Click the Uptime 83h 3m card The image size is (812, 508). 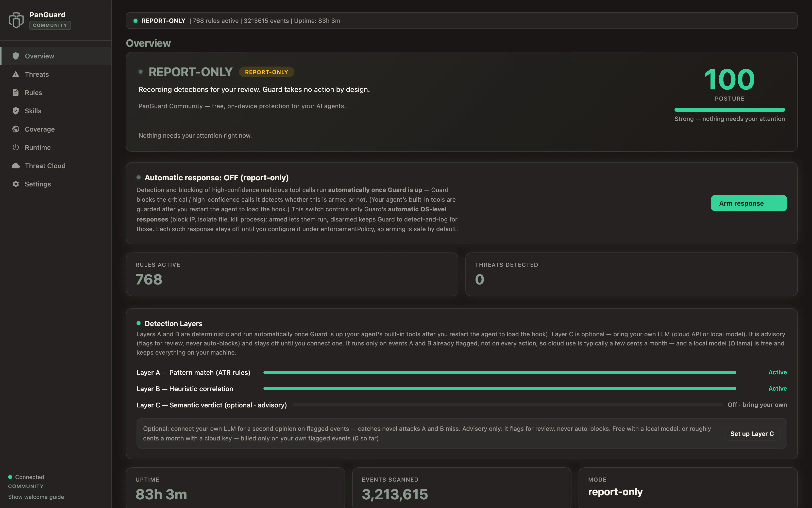(x=235, y=487)
